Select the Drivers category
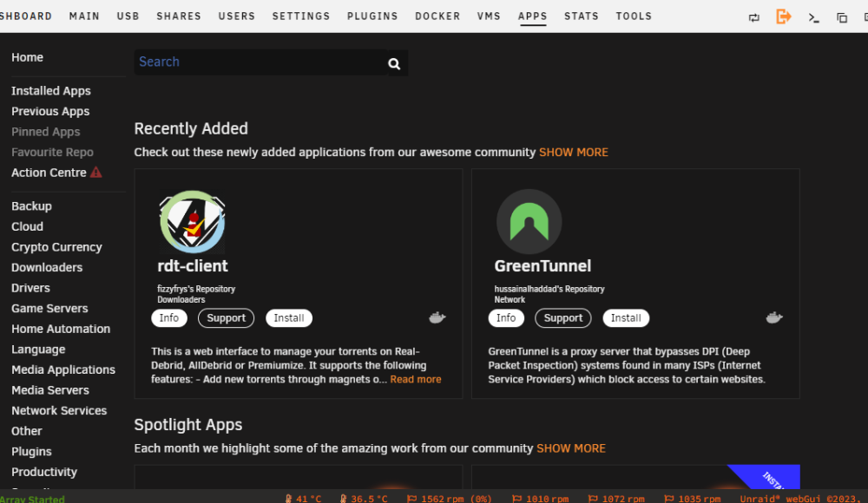 [x=30, y=288]
